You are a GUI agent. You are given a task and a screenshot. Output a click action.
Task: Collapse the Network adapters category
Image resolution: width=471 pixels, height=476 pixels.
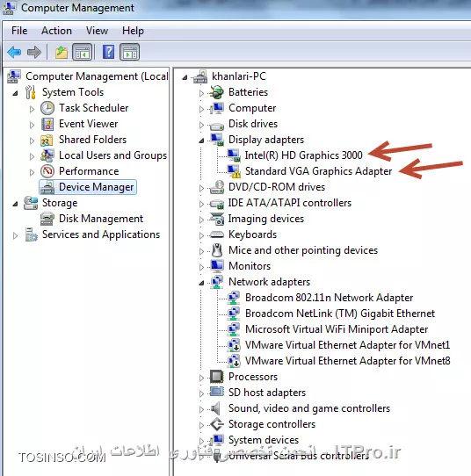(x=201, y=283)
